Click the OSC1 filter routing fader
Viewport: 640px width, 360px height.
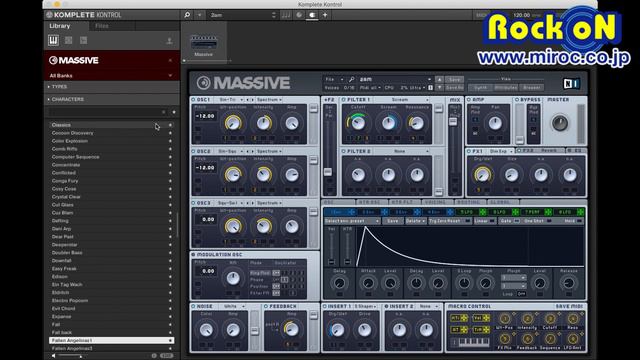tap(313, 109)
